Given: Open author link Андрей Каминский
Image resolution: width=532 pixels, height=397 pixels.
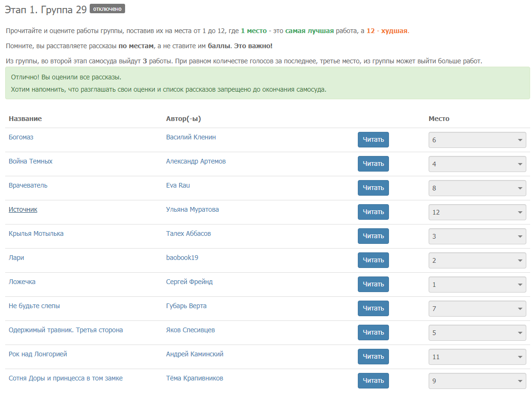Looking at the screenshot, I should click(194, 354).
